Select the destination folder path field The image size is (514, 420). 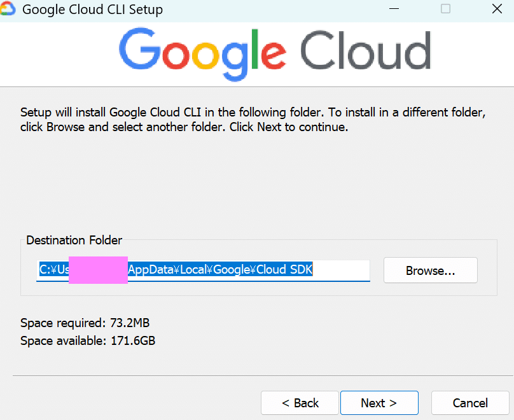pyautogui.click(x=204, y=269)
